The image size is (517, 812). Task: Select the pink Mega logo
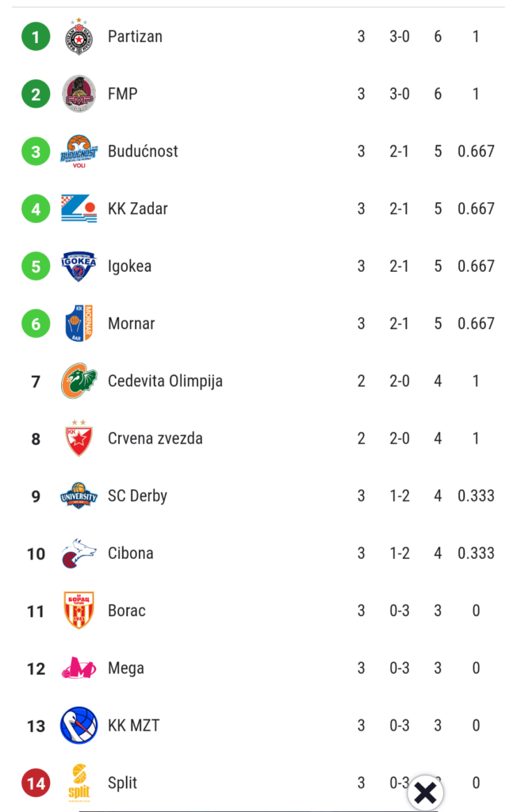[x=79, y=668]
